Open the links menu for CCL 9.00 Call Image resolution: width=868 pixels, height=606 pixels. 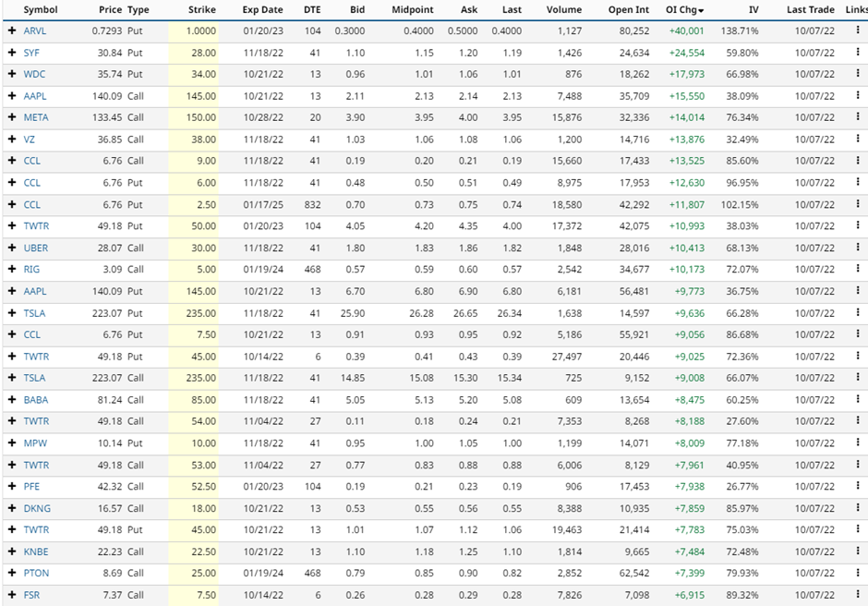(x=858, y=160)
